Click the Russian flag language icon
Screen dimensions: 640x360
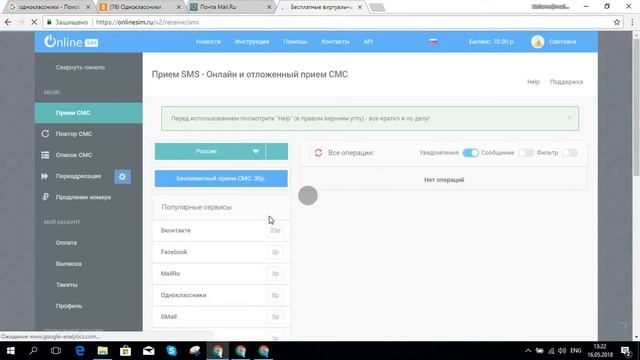tap(433, 42)
